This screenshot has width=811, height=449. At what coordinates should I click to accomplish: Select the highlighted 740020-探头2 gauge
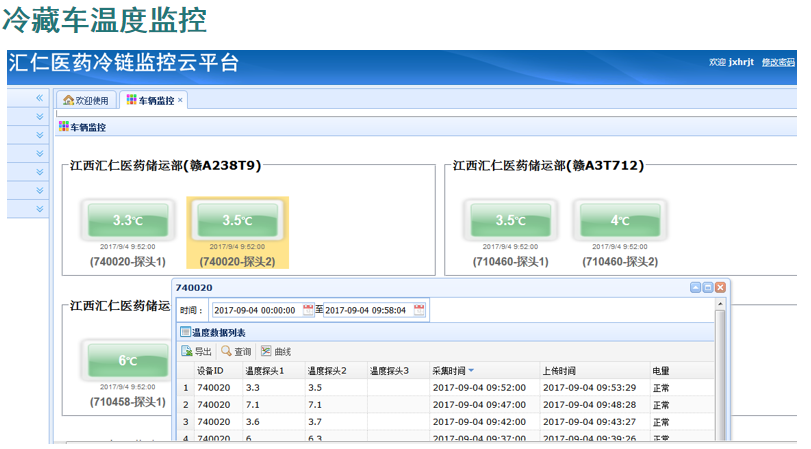click(x=238, y=221)
